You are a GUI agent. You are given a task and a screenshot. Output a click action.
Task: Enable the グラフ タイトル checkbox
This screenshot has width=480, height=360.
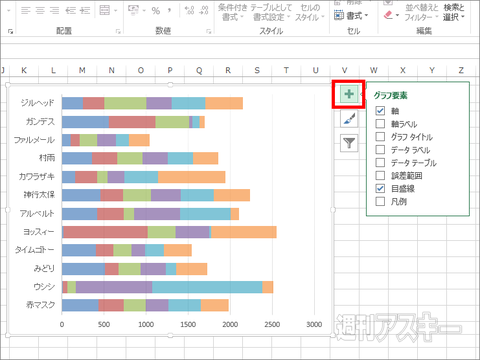click(380, 137)
